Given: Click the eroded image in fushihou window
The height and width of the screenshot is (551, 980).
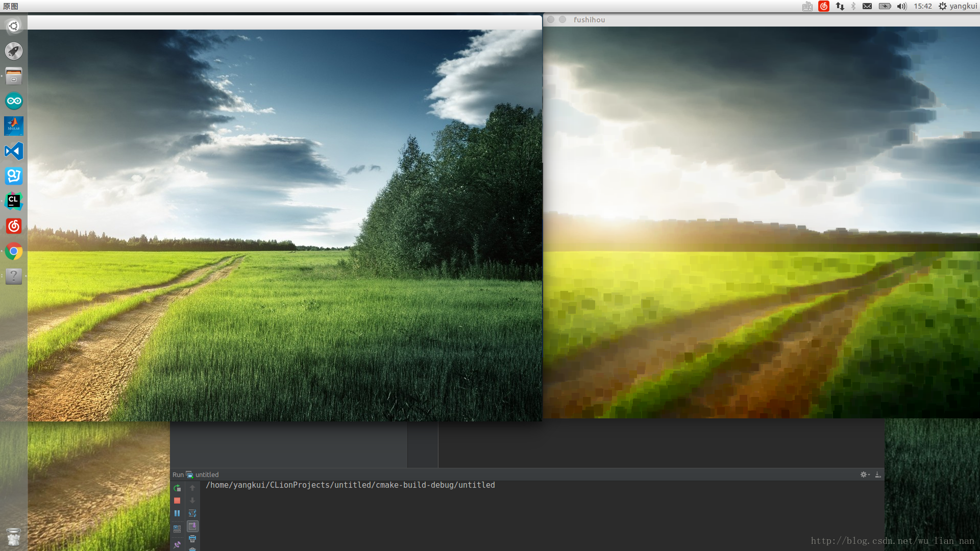Looking at the screenshot, I should (x=762, y=222).
